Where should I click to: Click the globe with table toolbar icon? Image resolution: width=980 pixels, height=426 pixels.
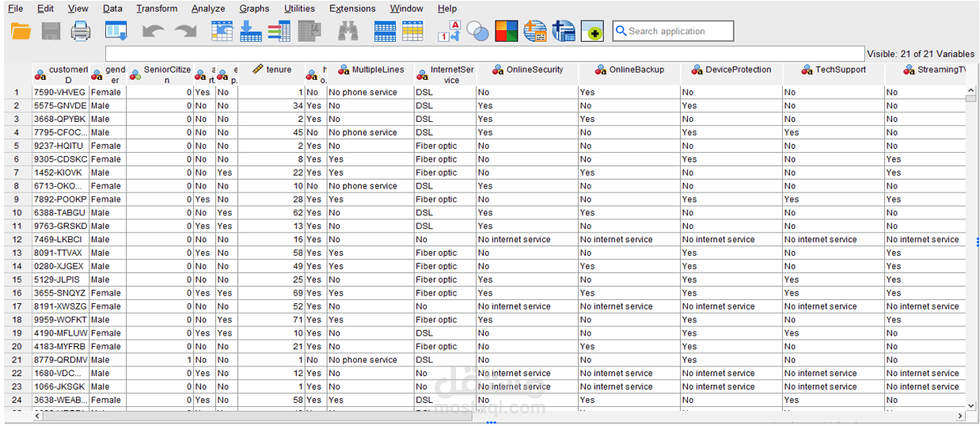click(535, 31)
